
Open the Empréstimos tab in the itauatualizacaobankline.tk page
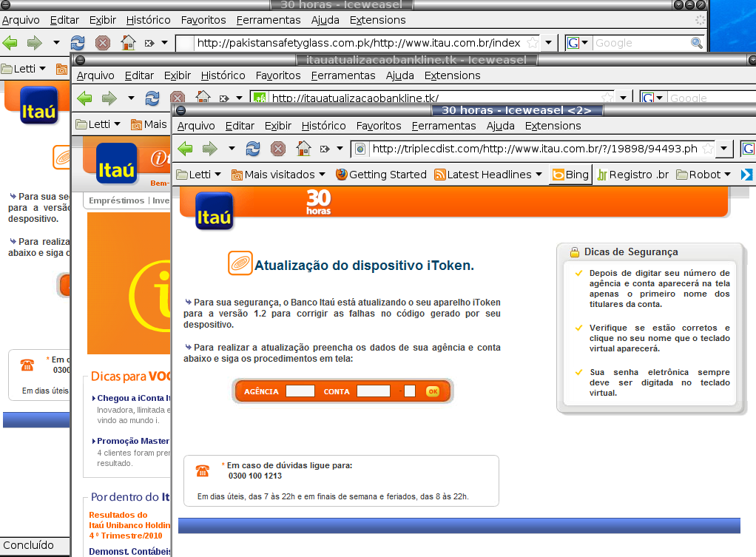click(x=117, y=200)
